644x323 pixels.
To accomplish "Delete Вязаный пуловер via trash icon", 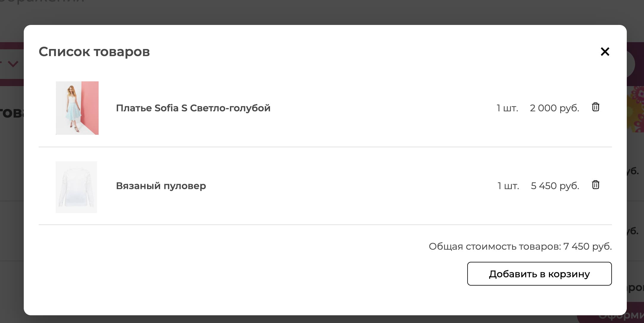I will click(x=595, y=185).
